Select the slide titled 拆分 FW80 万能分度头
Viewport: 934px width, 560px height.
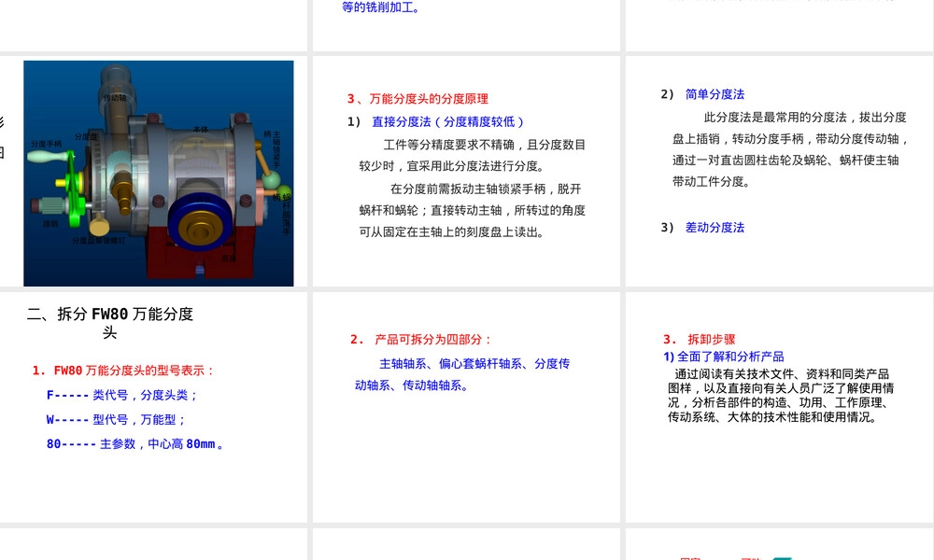tap(154, 407)
